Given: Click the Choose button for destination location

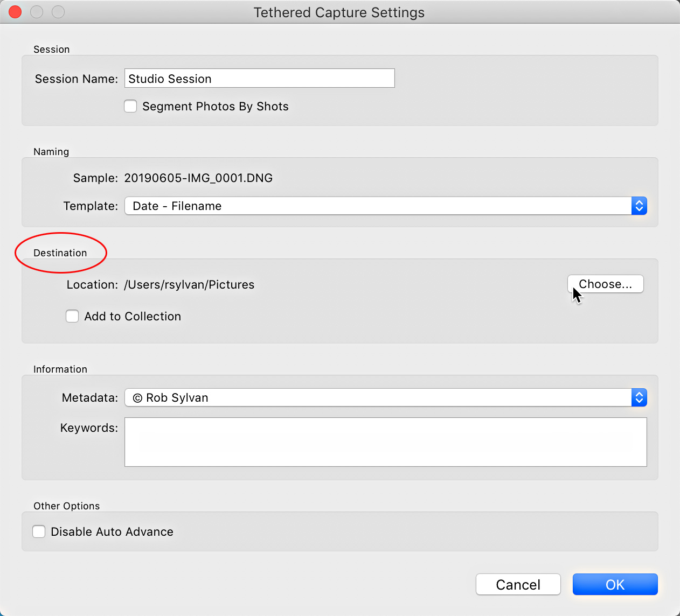Looking at the screenshot, I should click(605, 284).
